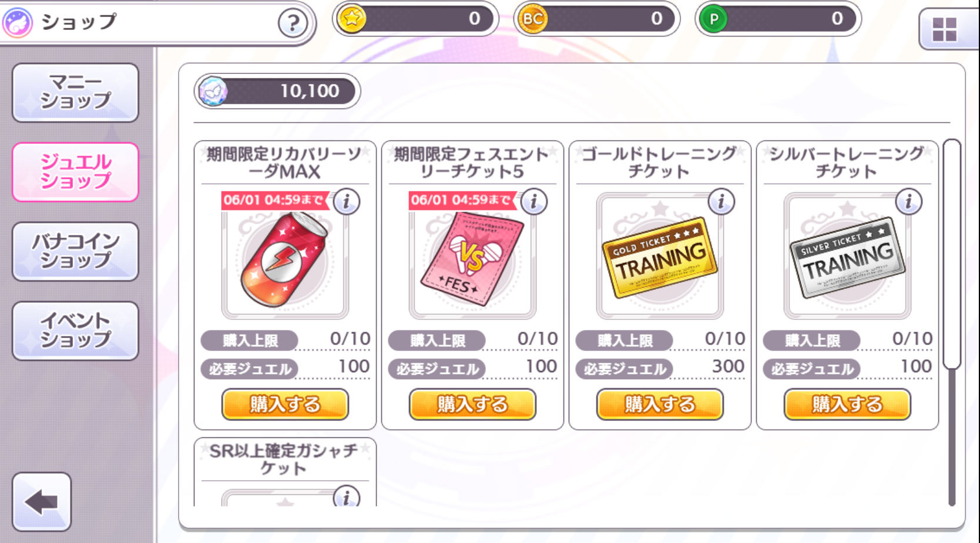
Task: Click the gold star currency icon
Action: (352, 19)
